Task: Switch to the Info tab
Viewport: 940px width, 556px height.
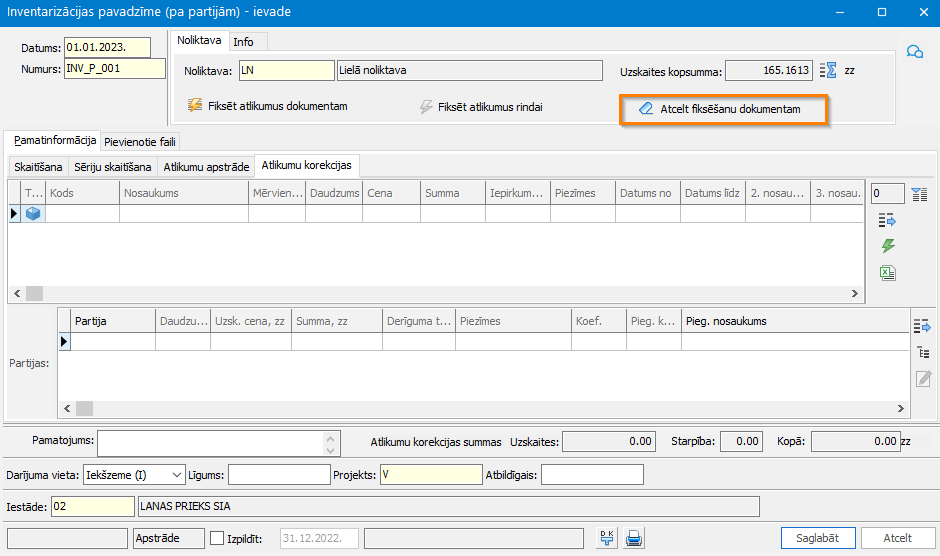Action: (243, 42)
